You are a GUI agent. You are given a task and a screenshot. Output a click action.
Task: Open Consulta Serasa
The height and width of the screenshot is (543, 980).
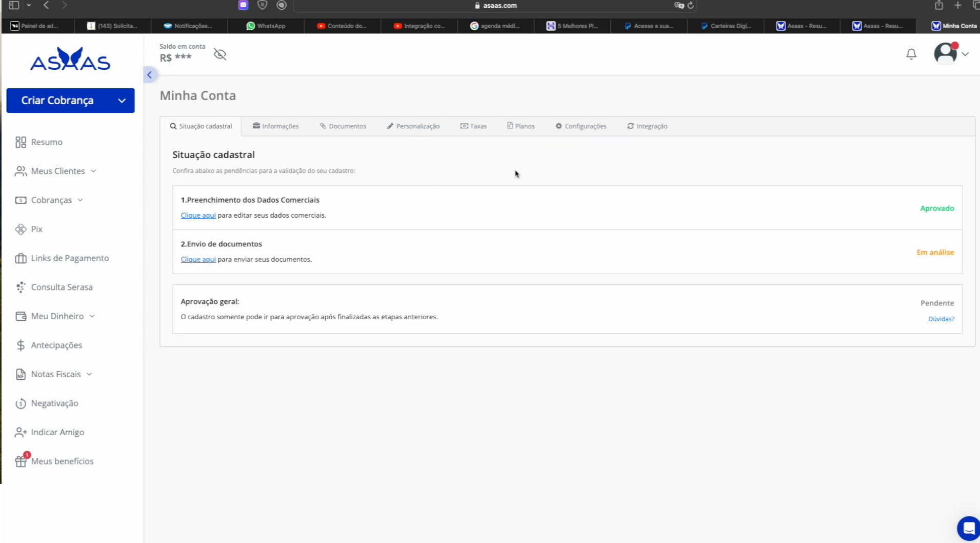(62, 287)
